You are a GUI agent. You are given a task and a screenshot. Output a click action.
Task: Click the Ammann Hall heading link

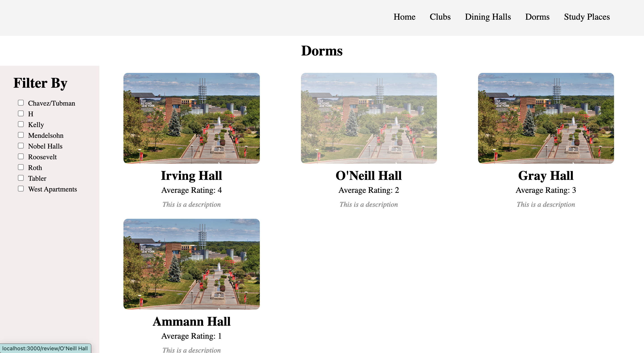[x=191, y=321]
